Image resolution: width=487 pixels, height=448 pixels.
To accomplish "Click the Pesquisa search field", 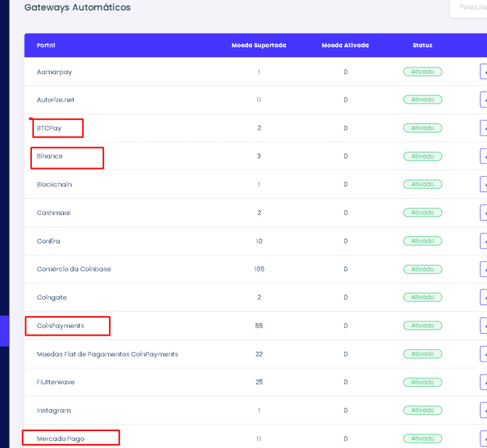I will pos(468,8).
